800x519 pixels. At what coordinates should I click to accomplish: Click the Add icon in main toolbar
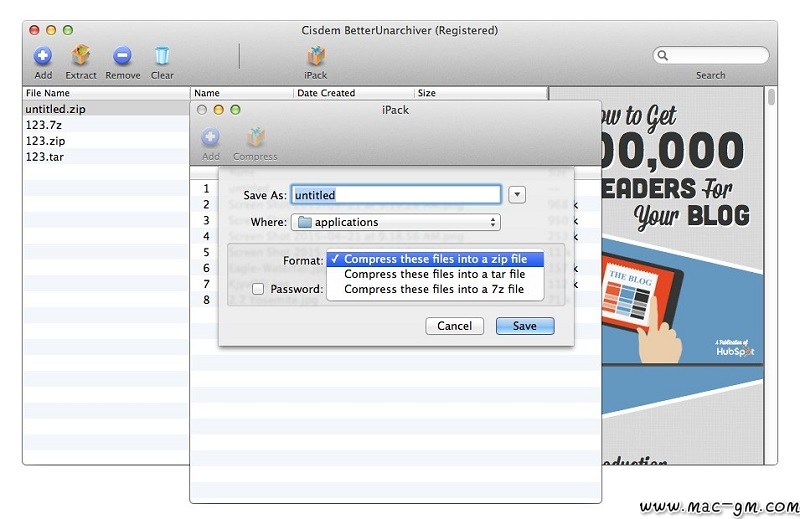(43, 56)
